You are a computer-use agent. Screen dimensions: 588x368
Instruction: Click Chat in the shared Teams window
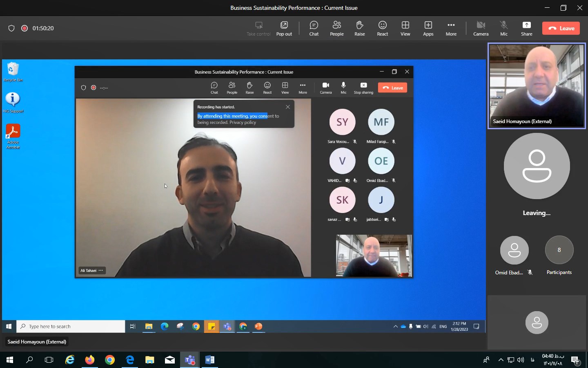pos(214,88)
